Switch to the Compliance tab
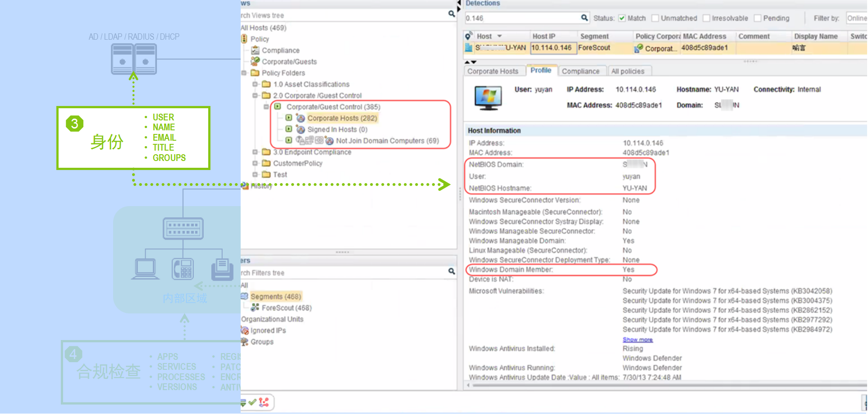Screen dimensions: 868x414 point(580,71)
